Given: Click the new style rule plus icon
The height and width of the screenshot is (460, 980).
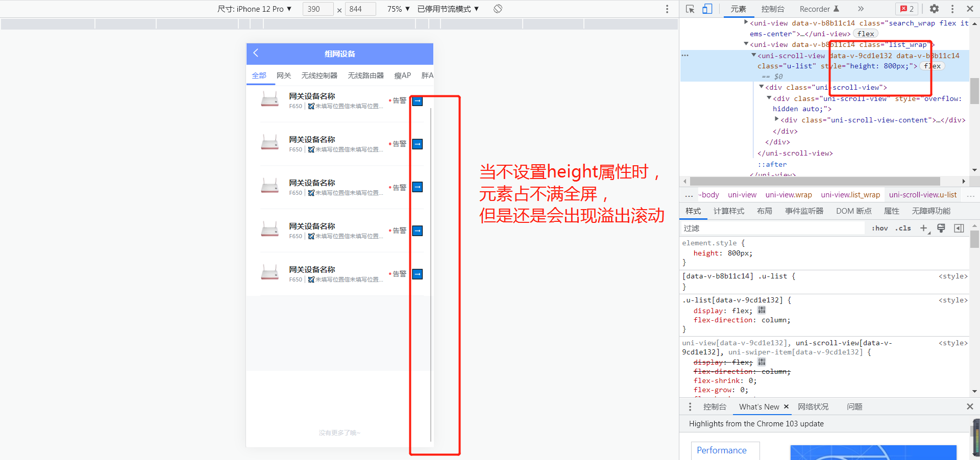Looking at the screenshot, I should coord(924,228).
